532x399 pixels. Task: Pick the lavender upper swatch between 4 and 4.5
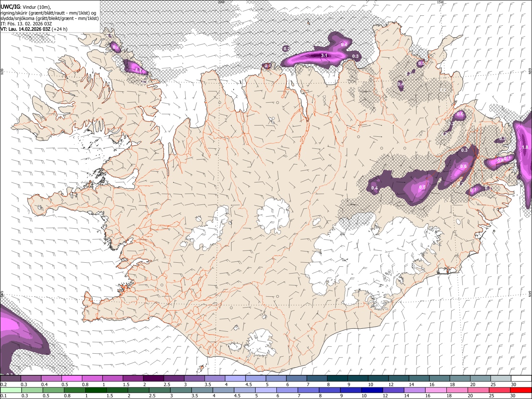(235, 379)
